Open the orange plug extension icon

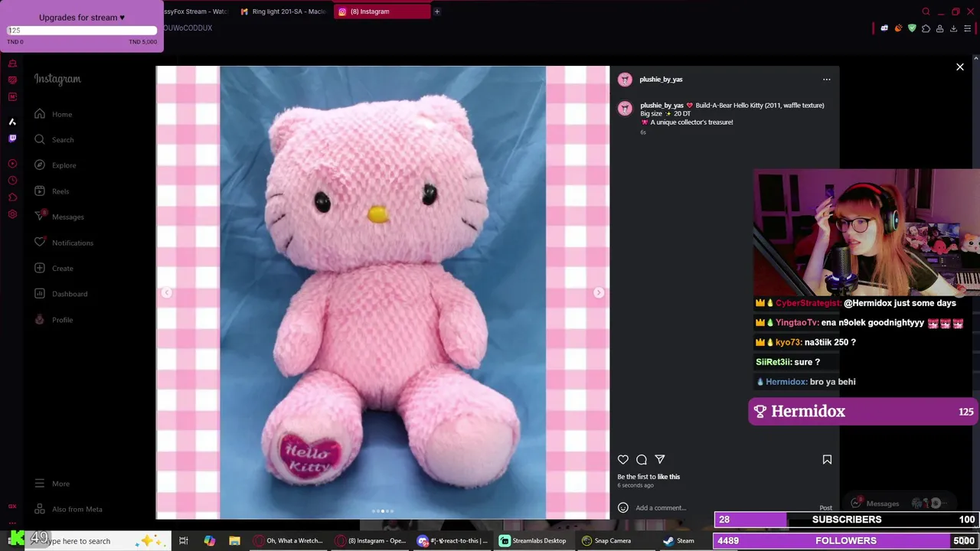898,28
